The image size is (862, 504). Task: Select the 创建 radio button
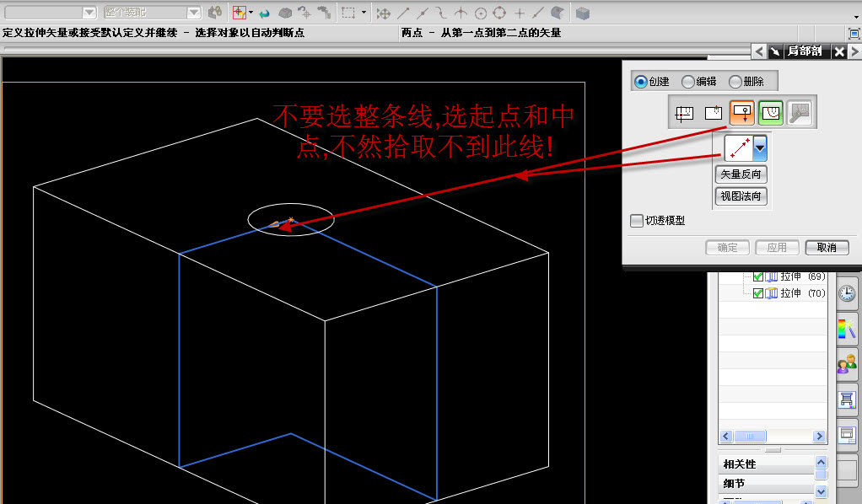pyautogui.click(x=640, y=82)
